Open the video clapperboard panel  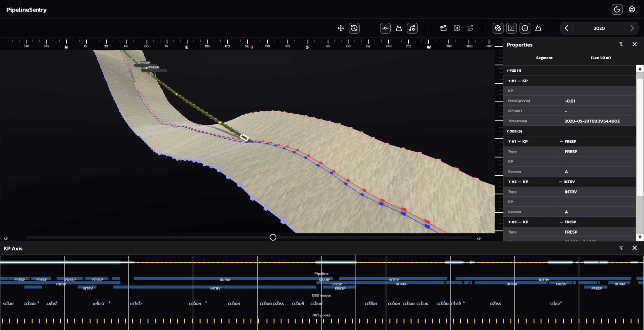[443, 28]
